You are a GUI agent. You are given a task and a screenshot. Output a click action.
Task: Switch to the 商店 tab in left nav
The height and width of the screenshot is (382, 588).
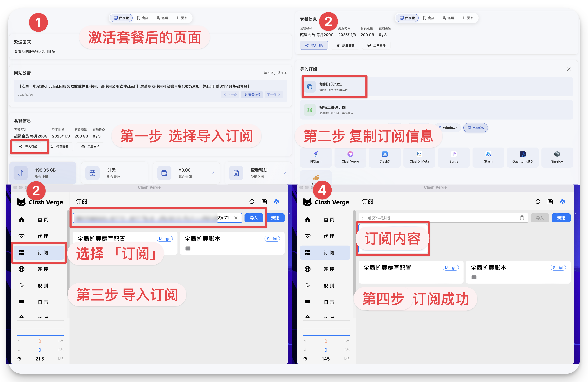click(143, 18)
